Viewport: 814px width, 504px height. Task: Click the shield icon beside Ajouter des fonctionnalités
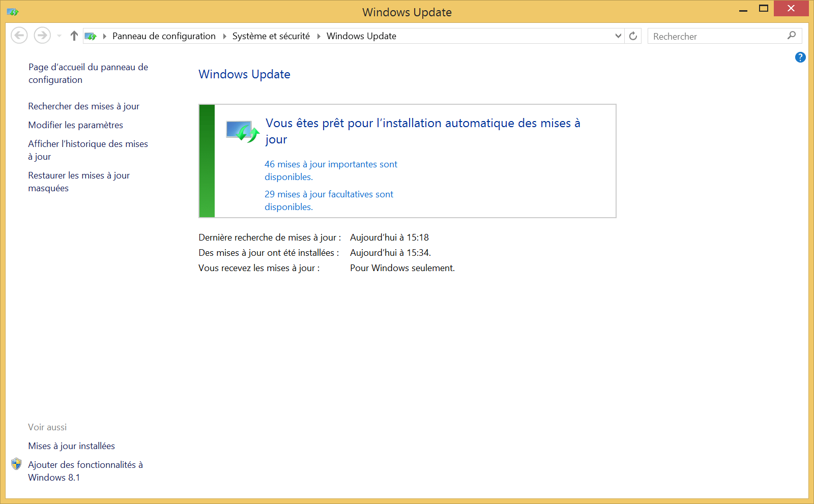16,464
